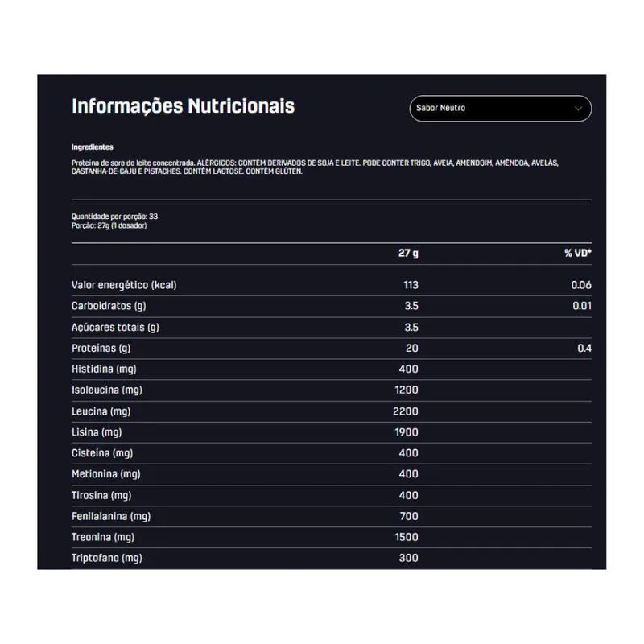Click the Fenilalanina (mg) row label
The height and width of the screenshot is (644, 644).
pyautogui.click(x=111, y=516)
